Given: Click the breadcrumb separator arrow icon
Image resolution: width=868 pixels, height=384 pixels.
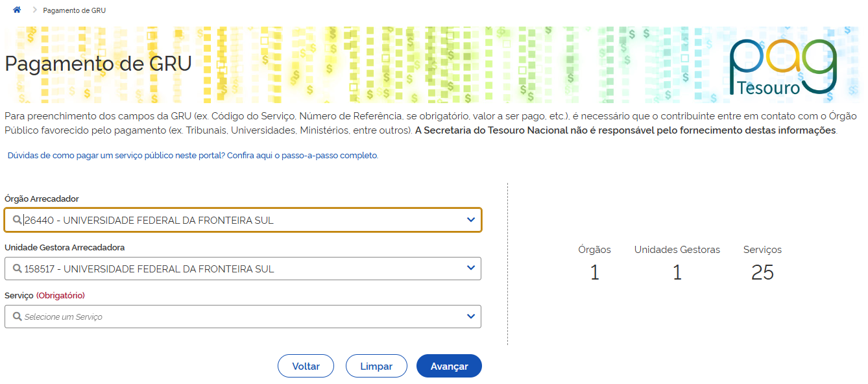Looking at the screenshot, I should [35, 10].
